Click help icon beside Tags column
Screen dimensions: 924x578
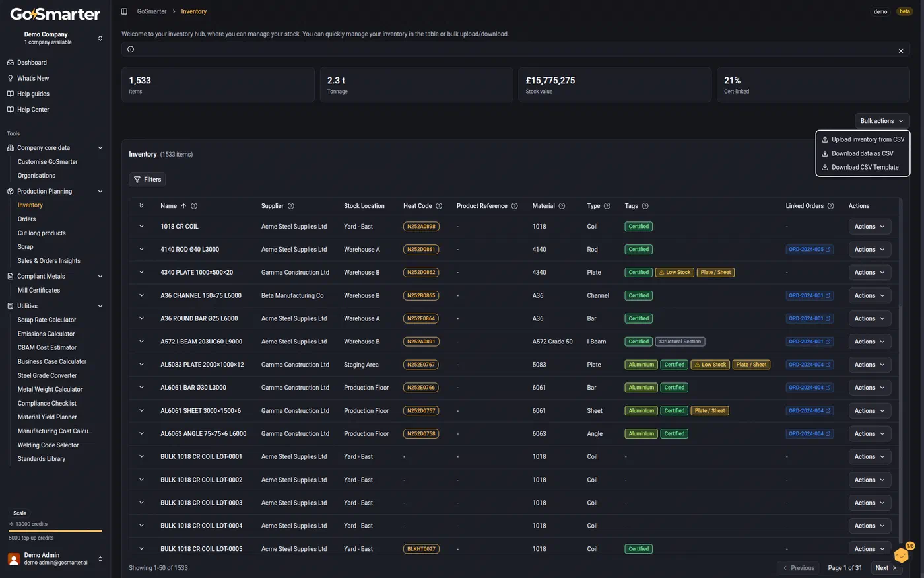(x=645, y=206)
